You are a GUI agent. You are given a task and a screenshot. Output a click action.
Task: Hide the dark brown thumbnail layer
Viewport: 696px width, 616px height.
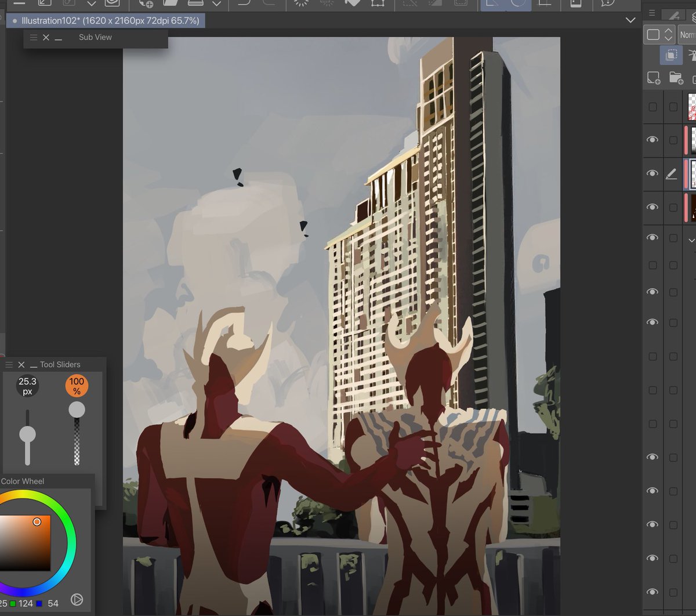(x=652, y=207)
